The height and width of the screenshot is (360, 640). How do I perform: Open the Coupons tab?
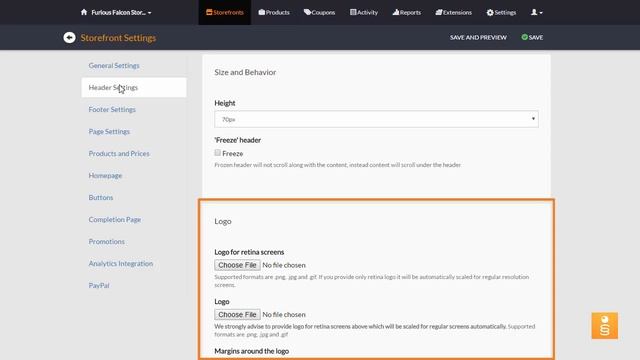tap(319, 12)
